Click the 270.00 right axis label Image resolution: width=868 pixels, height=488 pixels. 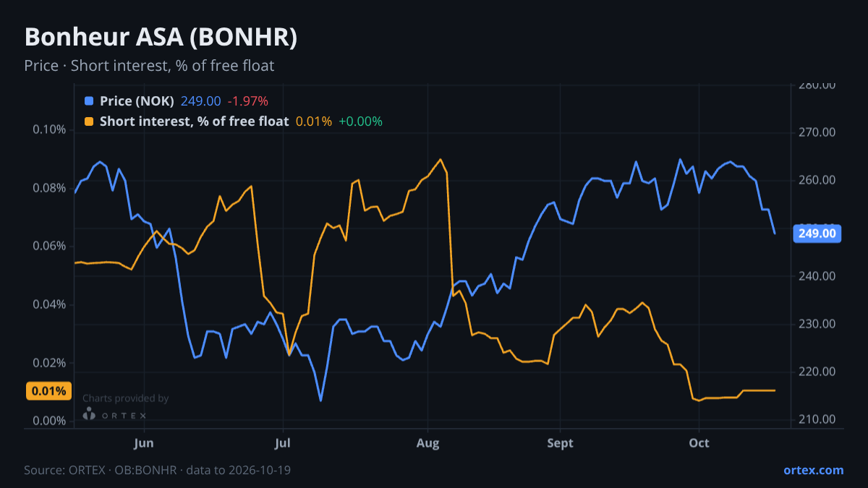pos(817,133)
